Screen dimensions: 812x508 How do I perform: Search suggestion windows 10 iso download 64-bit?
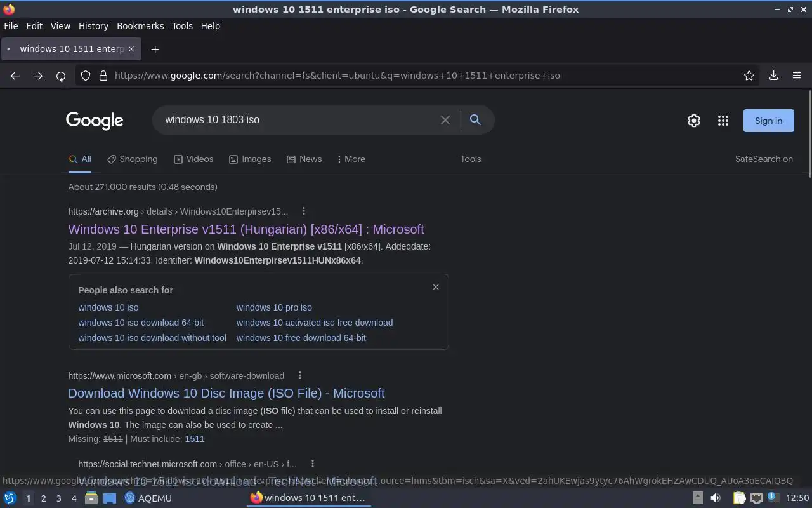[141, 323]
